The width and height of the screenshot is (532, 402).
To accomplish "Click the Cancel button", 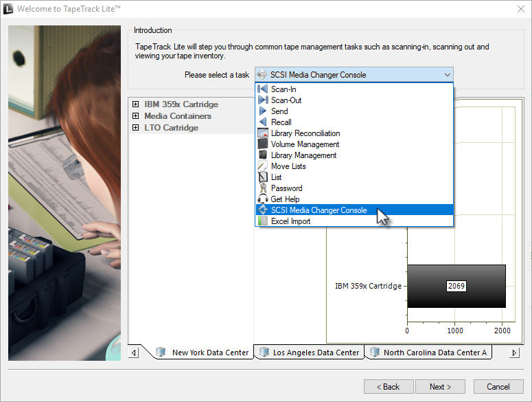I will (x=498, y=387).
